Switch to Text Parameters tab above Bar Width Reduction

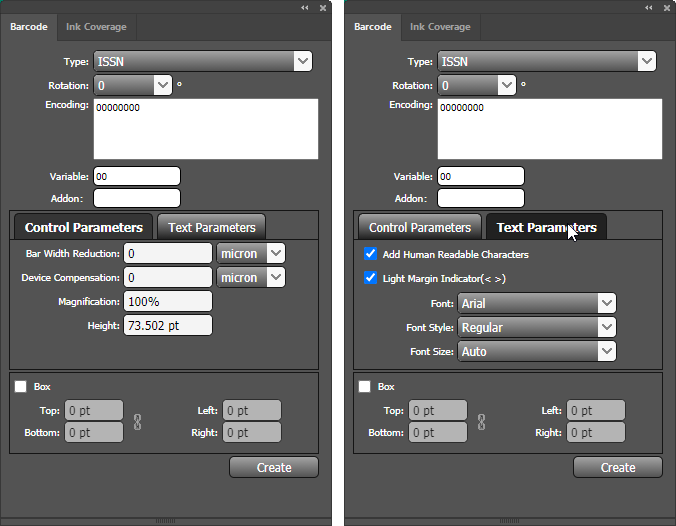[212, 227]
